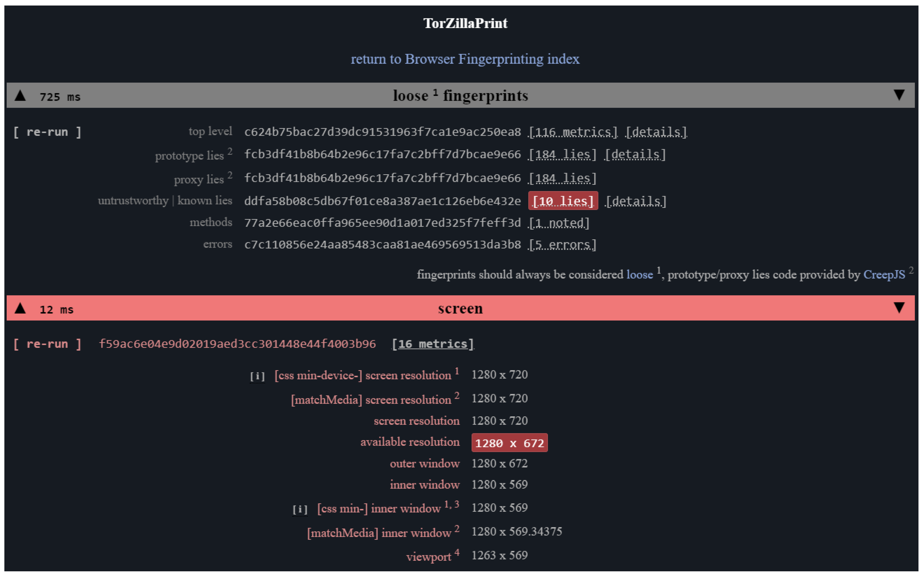Expand methods 1 noted entry
Screen dimensions: 924x575
pyautogui.click(x=559, y=223)
